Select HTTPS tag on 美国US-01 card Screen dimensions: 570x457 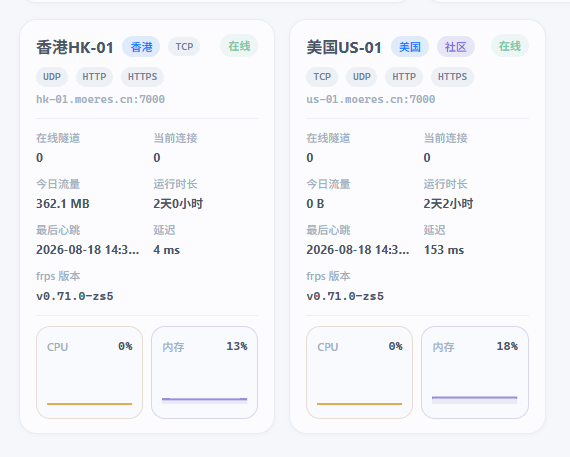pyautogui.click(x=452, y=77)
